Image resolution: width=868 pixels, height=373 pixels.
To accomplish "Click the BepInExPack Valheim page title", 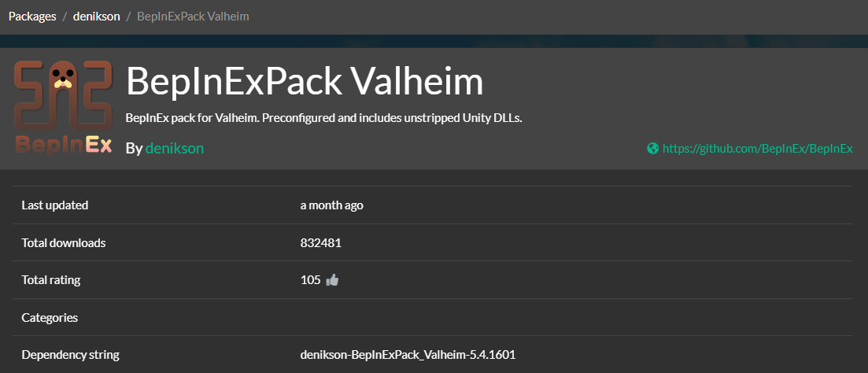I will pos(305,81).
